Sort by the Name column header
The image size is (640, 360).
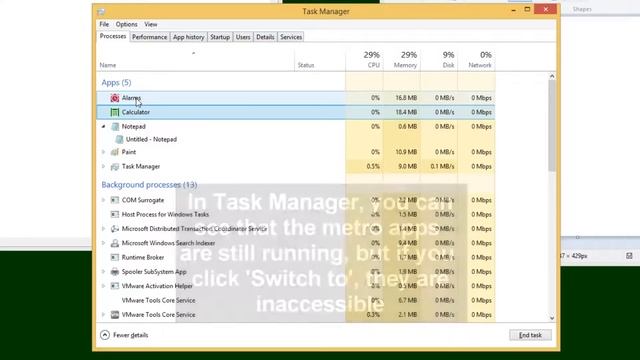pyautogui.click(x=195, y=60)
